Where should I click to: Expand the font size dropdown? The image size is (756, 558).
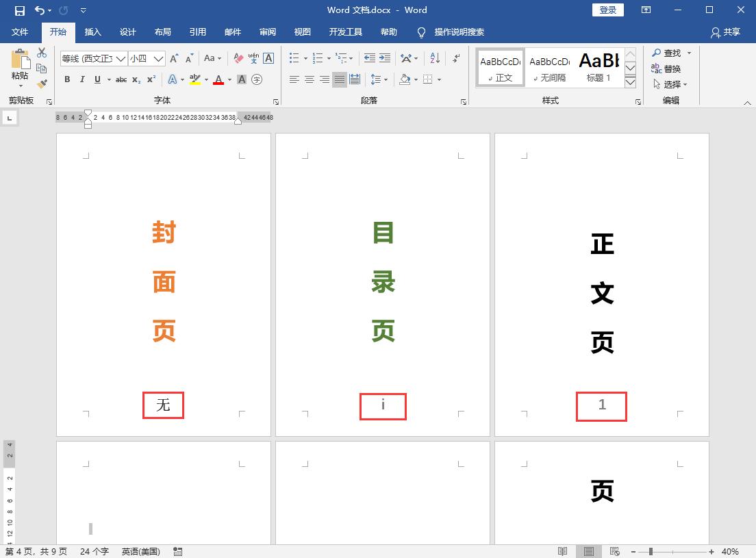point(158,58)
